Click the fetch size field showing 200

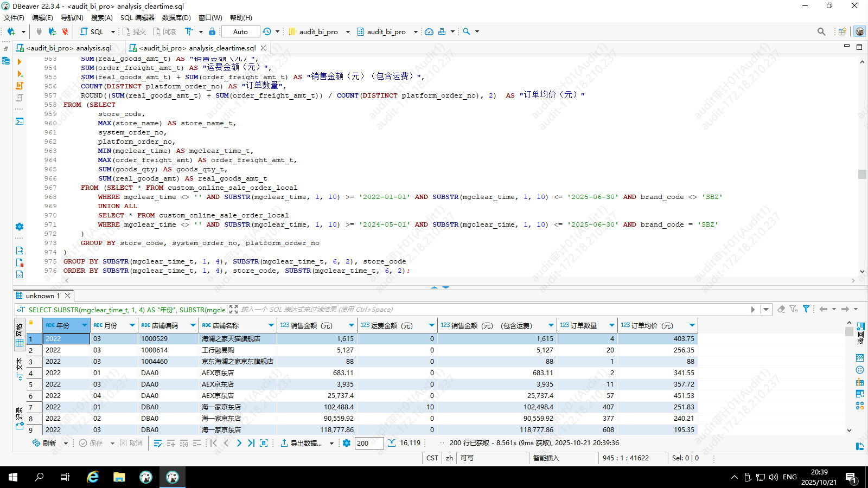[x=369, y=443]
